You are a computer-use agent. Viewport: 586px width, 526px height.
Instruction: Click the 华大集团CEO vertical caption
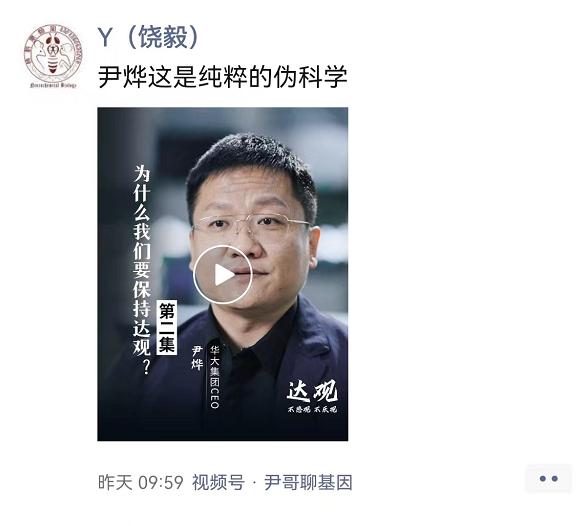(x=215, y=376)
